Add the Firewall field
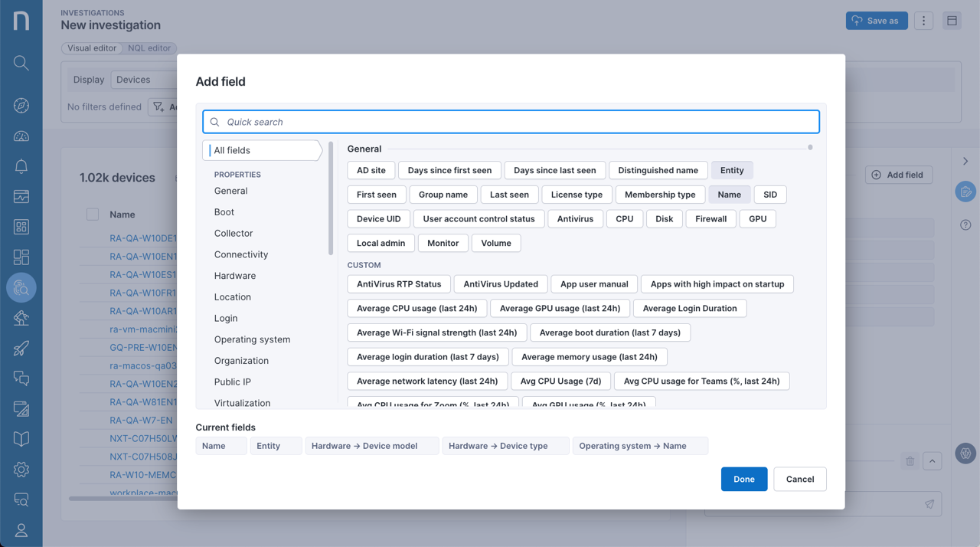Viewport: 980px width, 547px height. click(711, 219)
